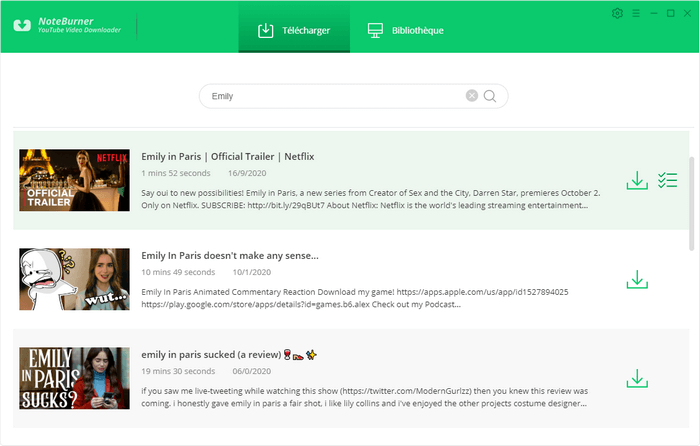Click the NoteBurner logo icon
Image resolution: width=700 pixels, height=446 pixels.
[x=22, y=25]
